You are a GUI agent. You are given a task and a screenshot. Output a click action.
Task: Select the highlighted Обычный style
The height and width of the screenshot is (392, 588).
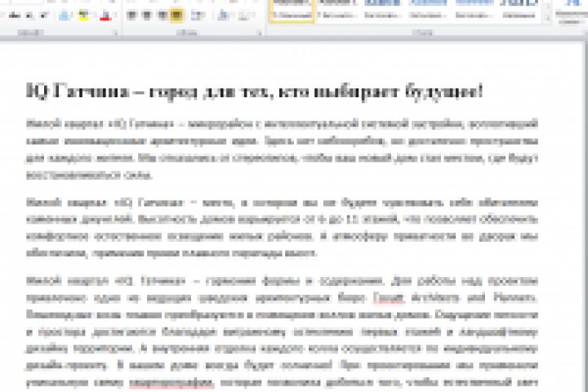[x=292, y=11]
